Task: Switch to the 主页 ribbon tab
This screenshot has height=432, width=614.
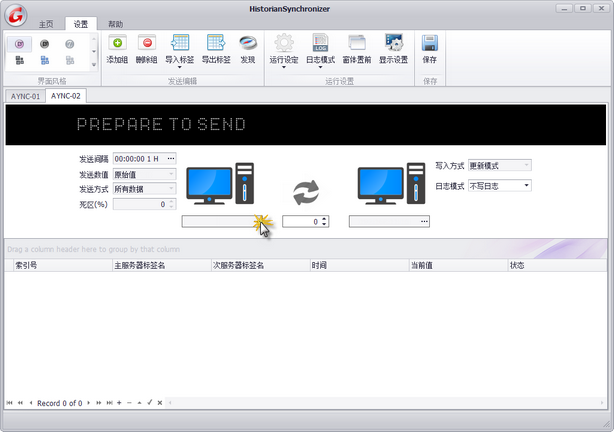Action: (46, 24)
